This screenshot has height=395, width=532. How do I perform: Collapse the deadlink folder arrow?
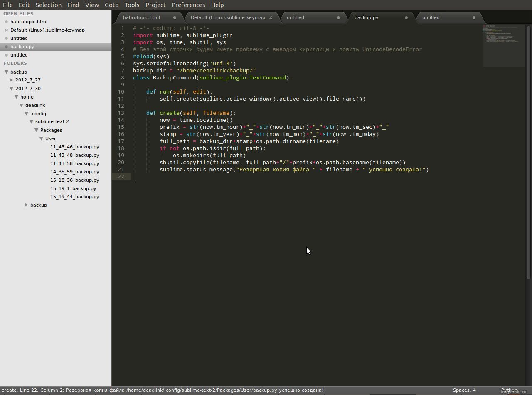coord(21,105)
